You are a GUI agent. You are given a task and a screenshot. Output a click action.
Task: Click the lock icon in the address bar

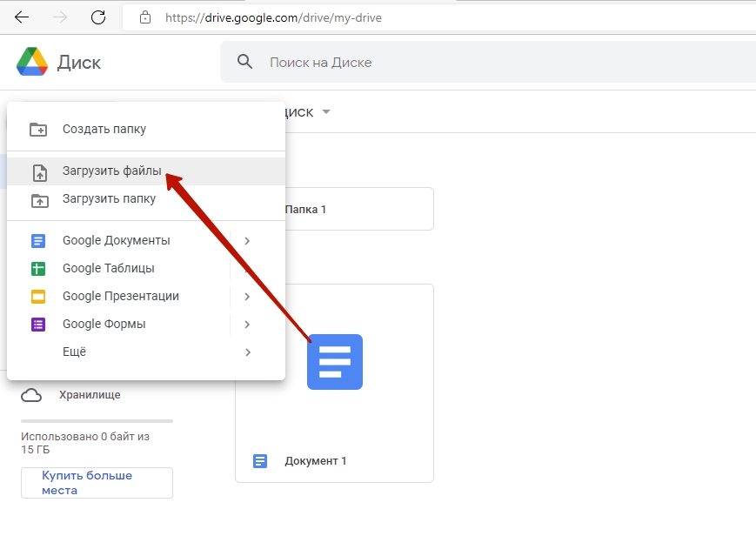click(x=145, y=18)
